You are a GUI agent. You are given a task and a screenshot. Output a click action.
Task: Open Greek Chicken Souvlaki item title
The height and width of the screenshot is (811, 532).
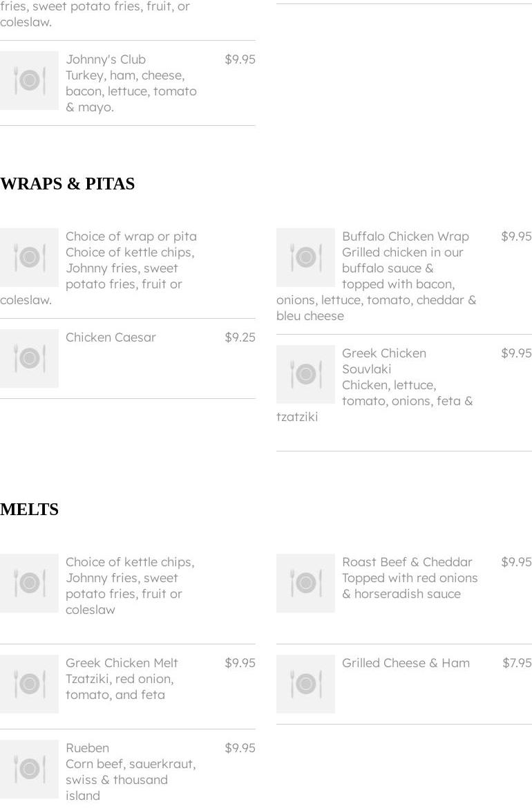384,361
